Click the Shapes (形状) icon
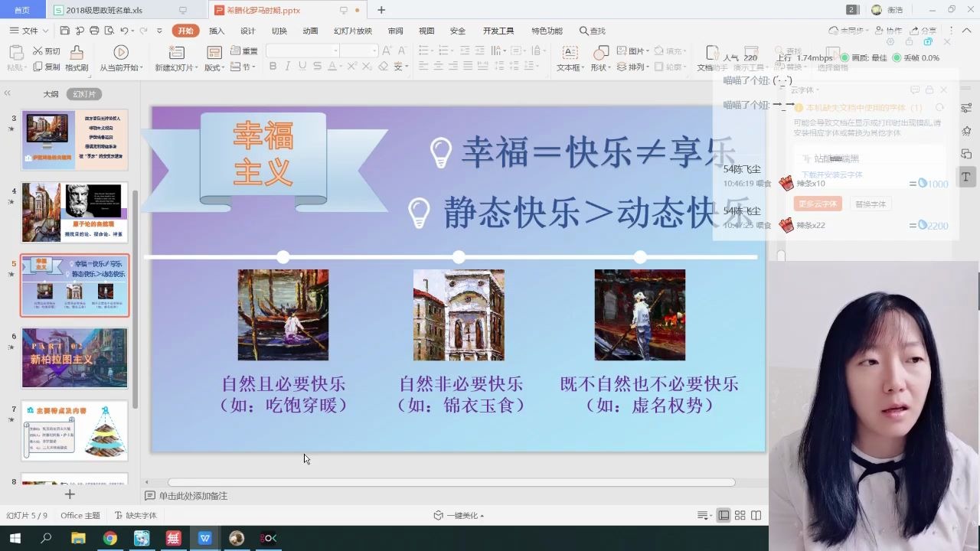980x551 pixels. tap(602, 52)
